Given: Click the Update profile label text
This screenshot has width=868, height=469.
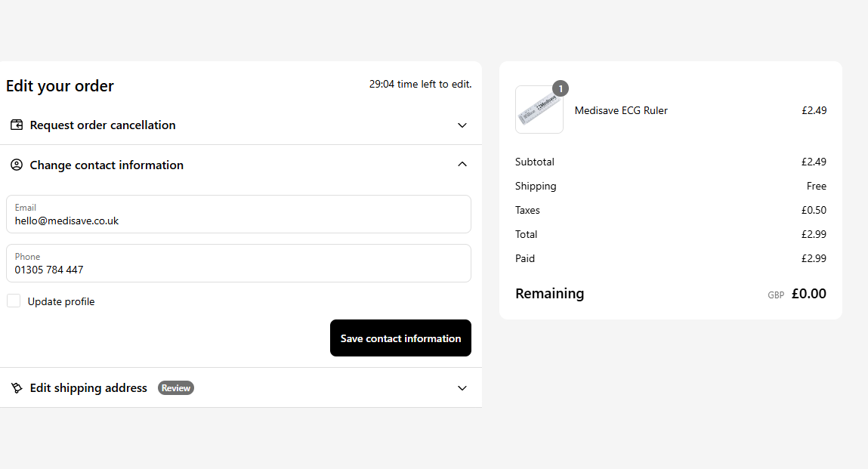Looking at the screenshot, I should click(61, 302).
